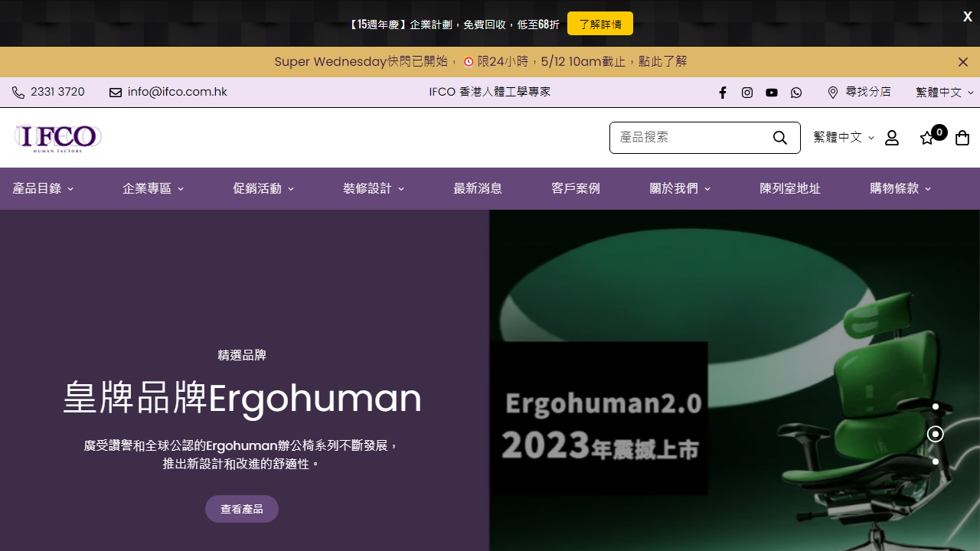This screenshot has width=980, height=551.
Task: Click the 皇牌品牌Ergohuman heading
Action: coord(242,398)
